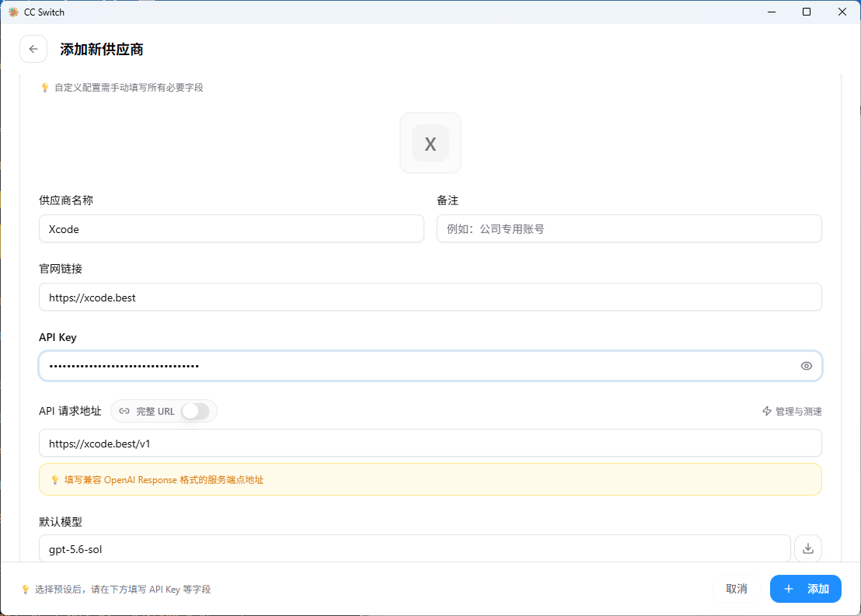Click the link icon beside 完整 URL

click(x=124, y=411)
